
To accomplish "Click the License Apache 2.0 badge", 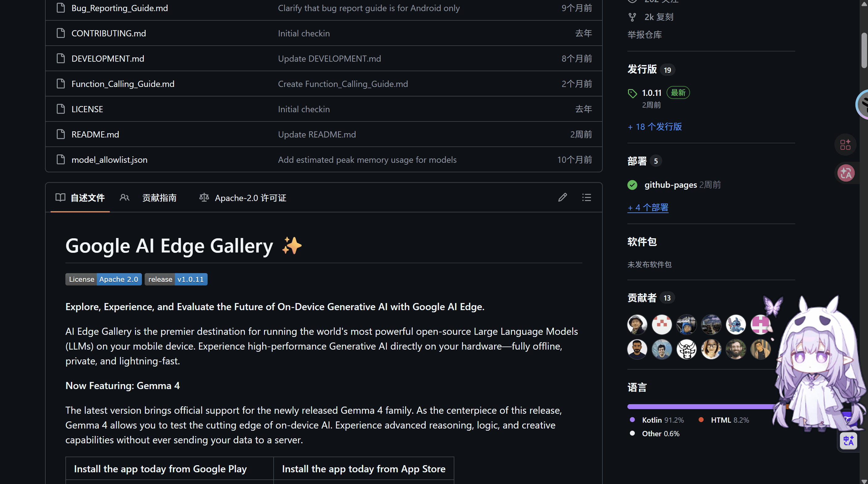I will point(103,279).
